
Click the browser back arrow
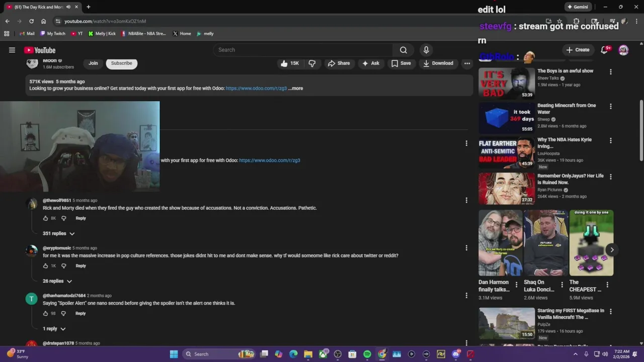[7, 21]
